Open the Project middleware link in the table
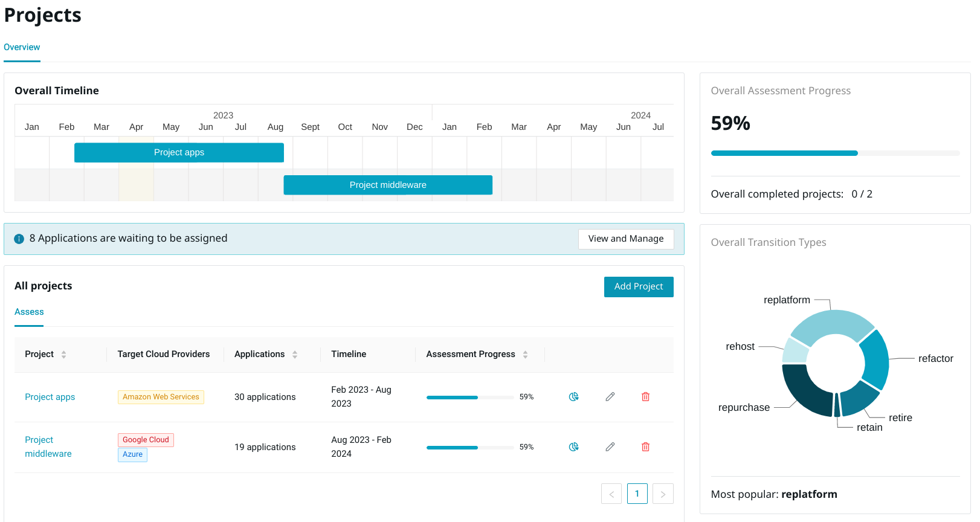Image resolution: width=980 pixels, height=522 pixels. pyautogui.click(x=48, y=447)
